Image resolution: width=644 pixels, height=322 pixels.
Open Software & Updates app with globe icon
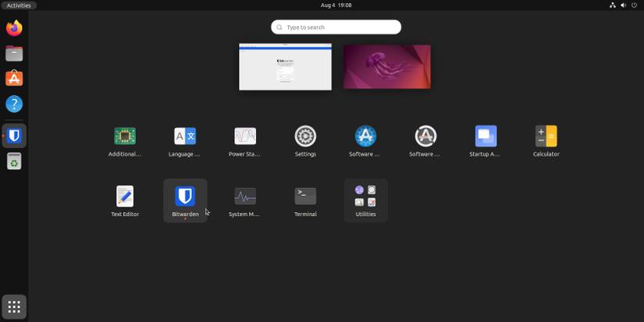(365, 140)
